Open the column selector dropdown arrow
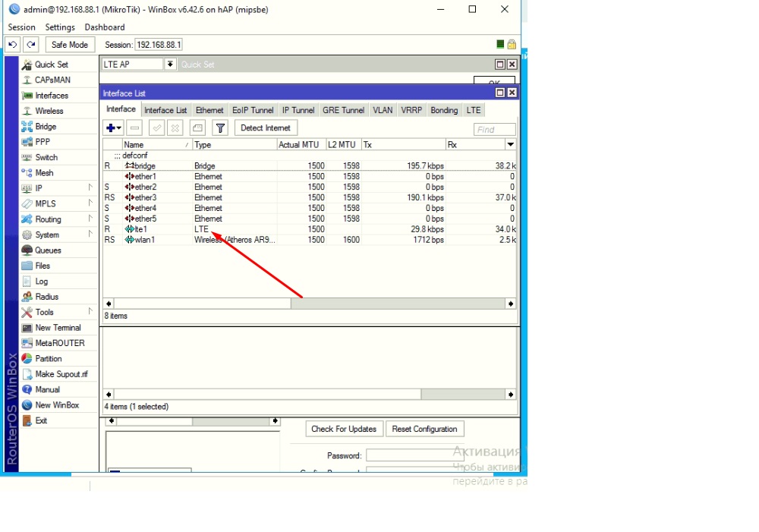 [510, 144]
